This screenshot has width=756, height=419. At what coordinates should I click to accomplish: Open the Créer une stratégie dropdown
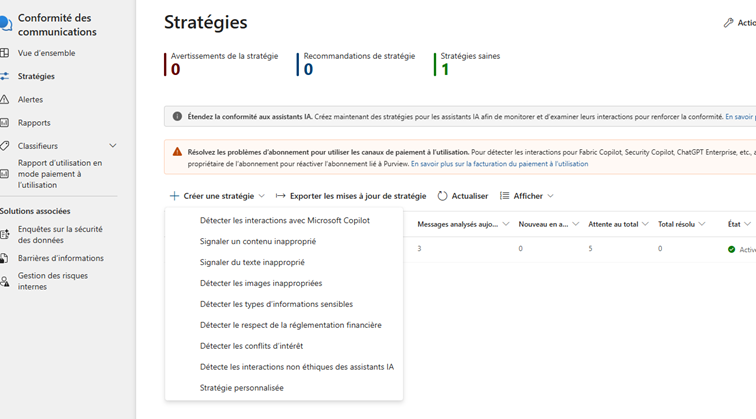218,196
